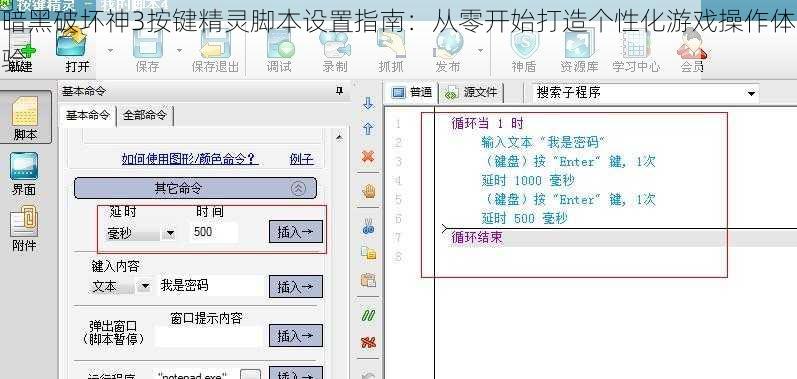Comment line with green slashes icon
797x379 pixels.
[x=368, y=315]
